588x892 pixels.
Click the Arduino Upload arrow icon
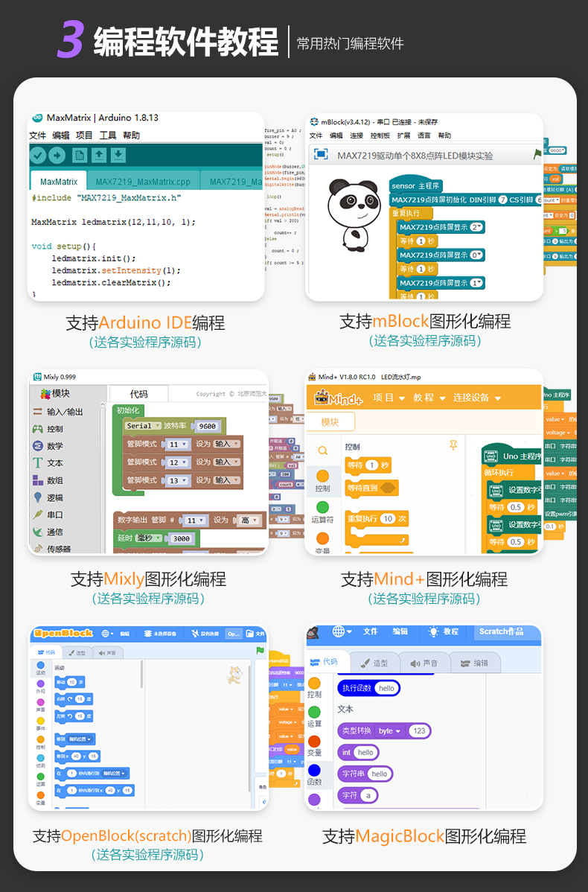pos(57,155)
